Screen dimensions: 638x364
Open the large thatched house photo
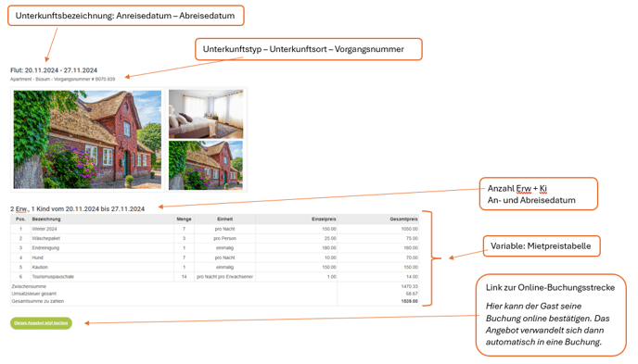click(87, 139)
